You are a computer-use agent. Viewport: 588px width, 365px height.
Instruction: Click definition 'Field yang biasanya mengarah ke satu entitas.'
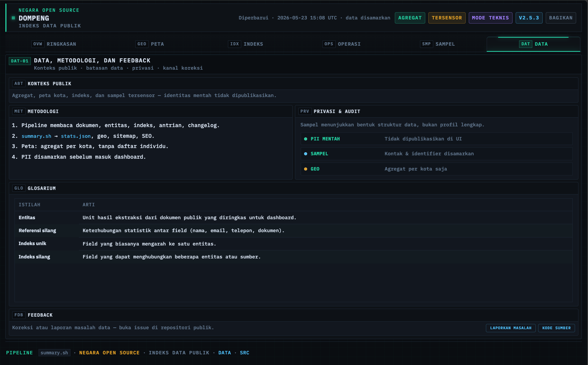pos(149,244)
